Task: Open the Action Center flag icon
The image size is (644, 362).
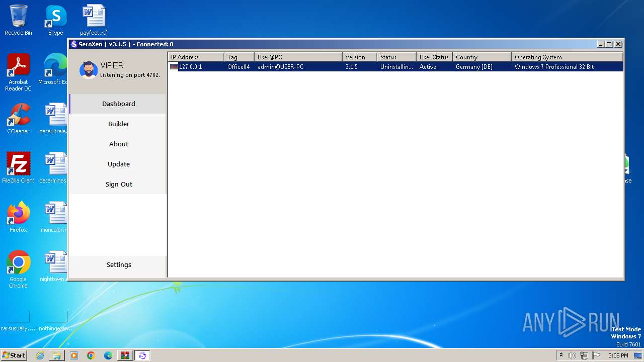Action: [596, 355]
